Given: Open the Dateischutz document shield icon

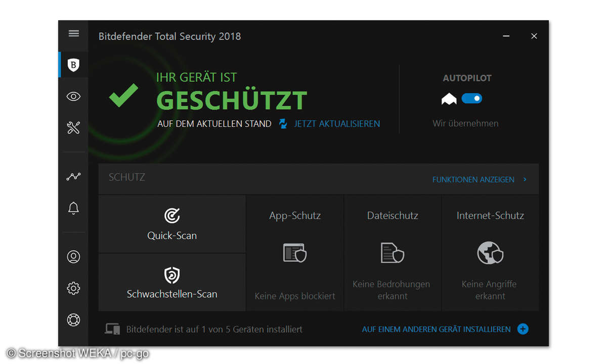Looking at the screenshot, I should pos(393,253).
